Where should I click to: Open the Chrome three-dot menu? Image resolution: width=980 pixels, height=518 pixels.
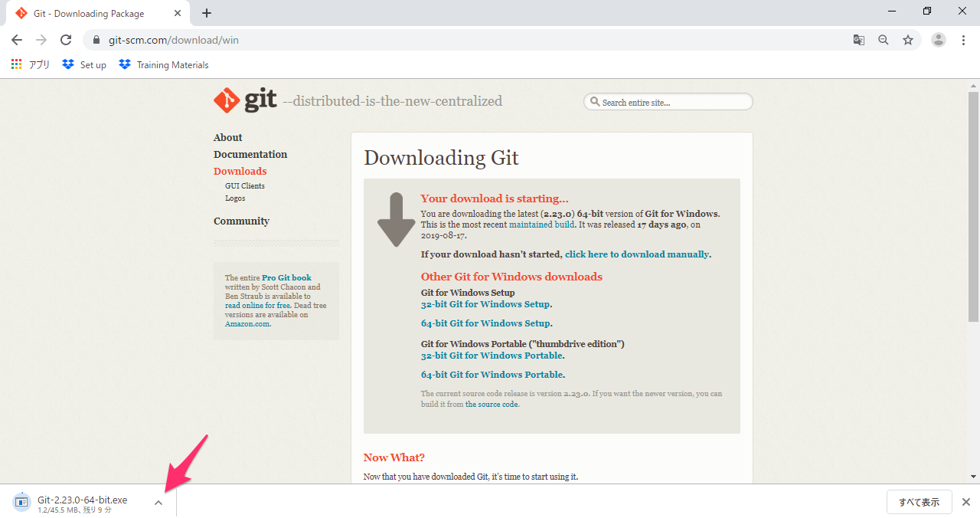pyautogui.click(x=963, y=40)
